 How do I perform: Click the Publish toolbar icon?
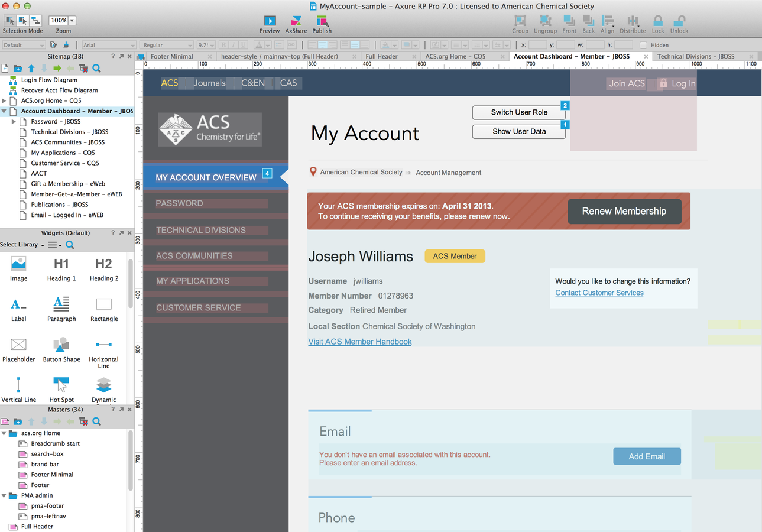pos(322,21)
